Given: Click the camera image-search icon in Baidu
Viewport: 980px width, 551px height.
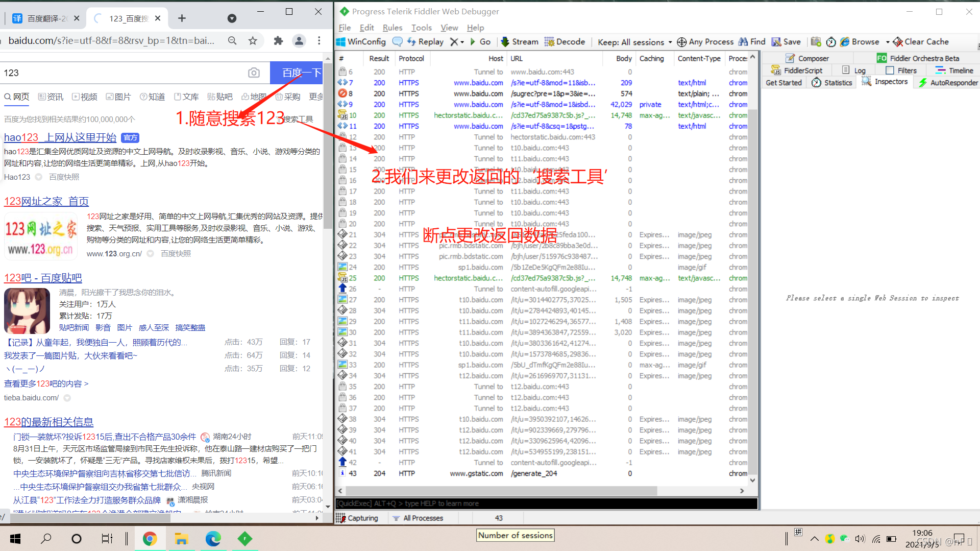Looking at the screenshot, I should 254,73.
